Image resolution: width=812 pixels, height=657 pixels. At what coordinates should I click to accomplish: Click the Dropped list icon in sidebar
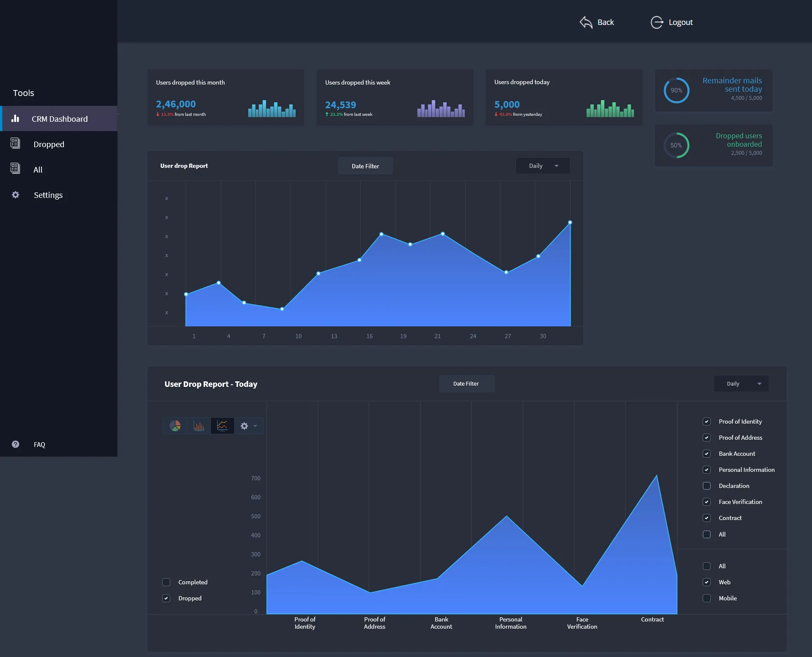click(15, 144)
